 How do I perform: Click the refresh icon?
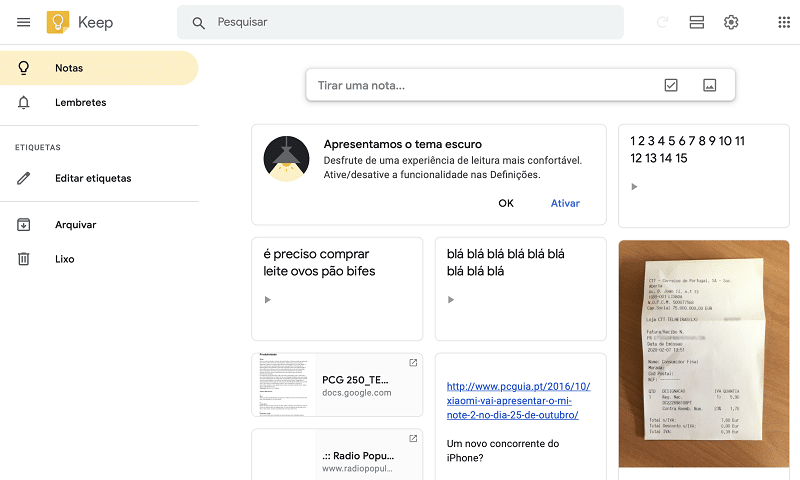point(662,22)
